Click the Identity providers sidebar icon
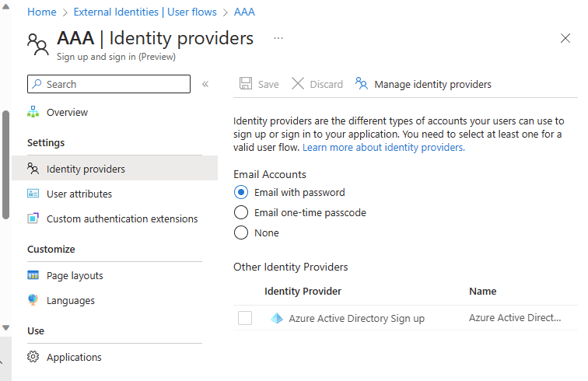 pyautogui.click(x=33, y=169)
